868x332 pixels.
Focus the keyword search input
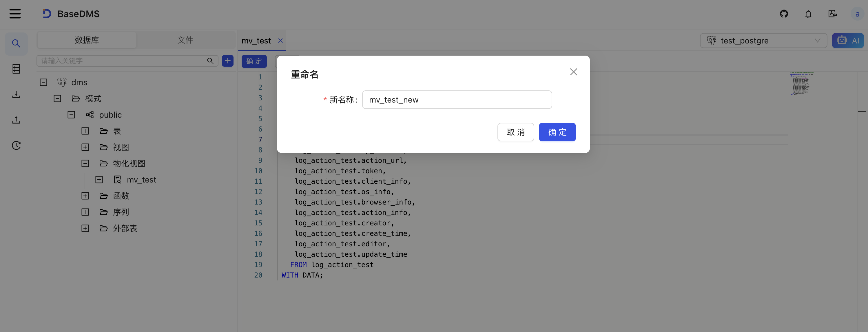127,61
